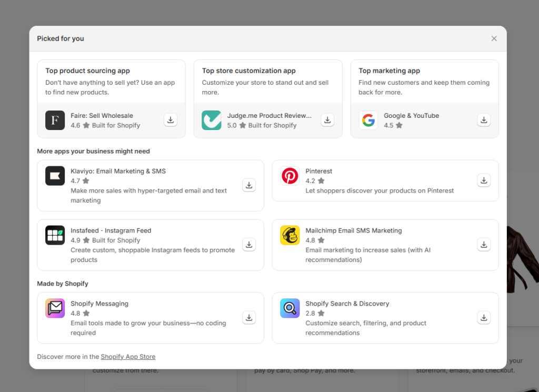Open Mailchimp Email SMS Marketing title

point(353,230)
